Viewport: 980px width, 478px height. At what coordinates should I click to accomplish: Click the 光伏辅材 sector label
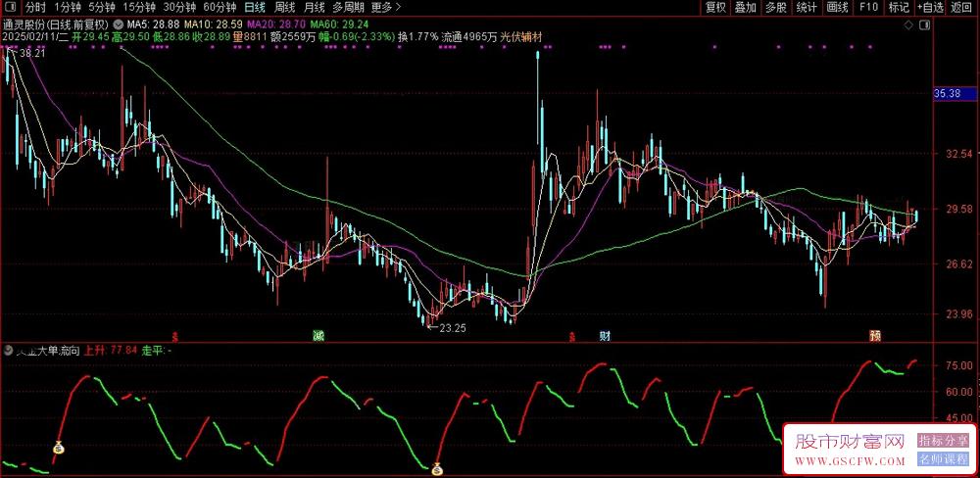(x=521, y=37)
